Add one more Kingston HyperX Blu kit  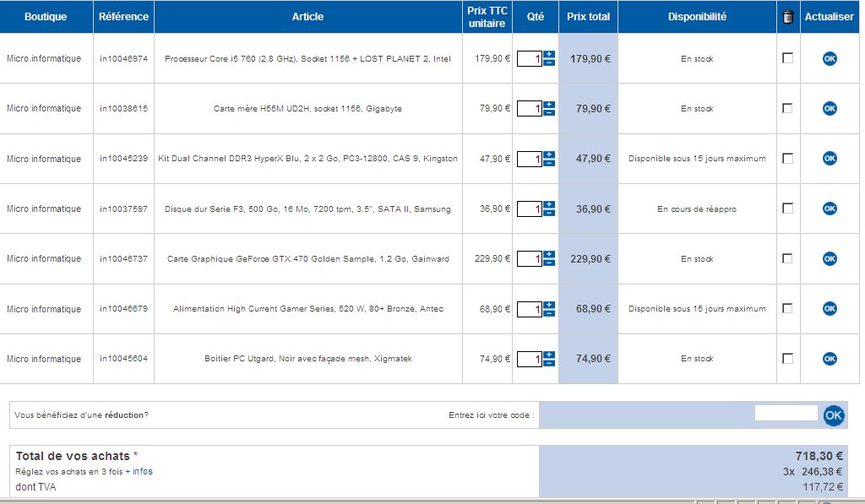(x=549, y=154)
